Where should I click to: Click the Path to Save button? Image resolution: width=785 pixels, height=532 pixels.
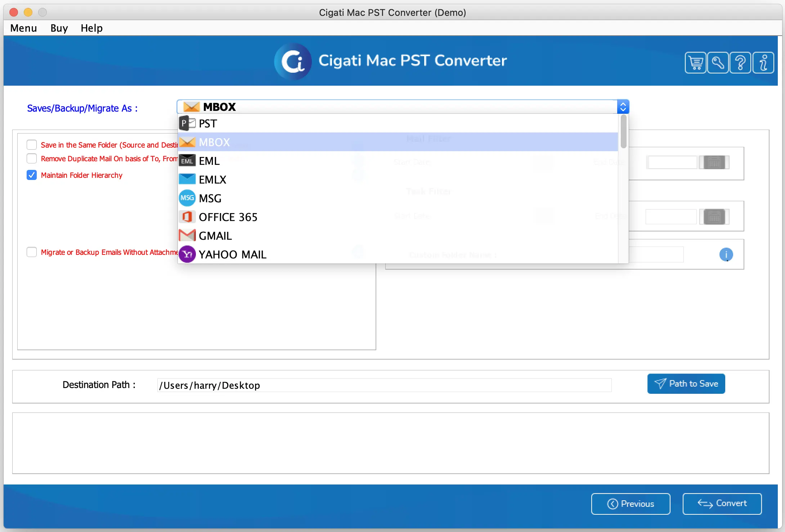click(686, 384)
